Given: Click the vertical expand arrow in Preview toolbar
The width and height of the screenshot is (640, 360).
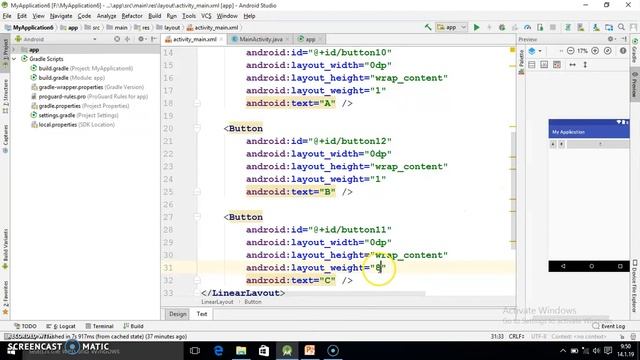Looking at the screenshot, I should (x=585, y=65).
